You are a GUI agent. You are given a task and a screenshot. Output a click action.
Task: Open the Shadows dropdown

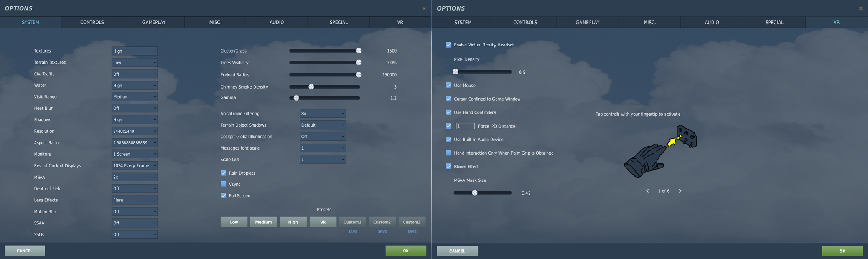135,120
